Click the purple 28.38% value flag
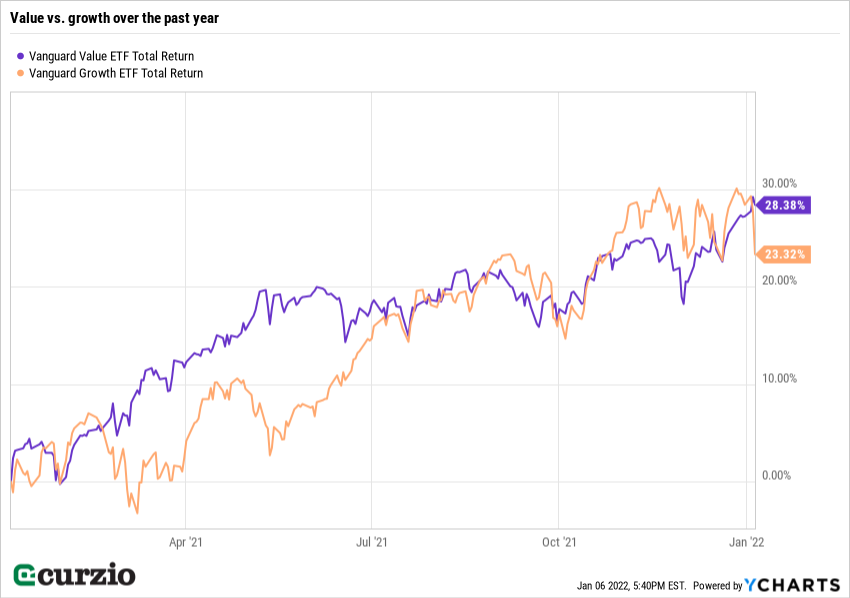Viewport: 850px width, 598px height. pyautogui.click(x=785, y=205)
